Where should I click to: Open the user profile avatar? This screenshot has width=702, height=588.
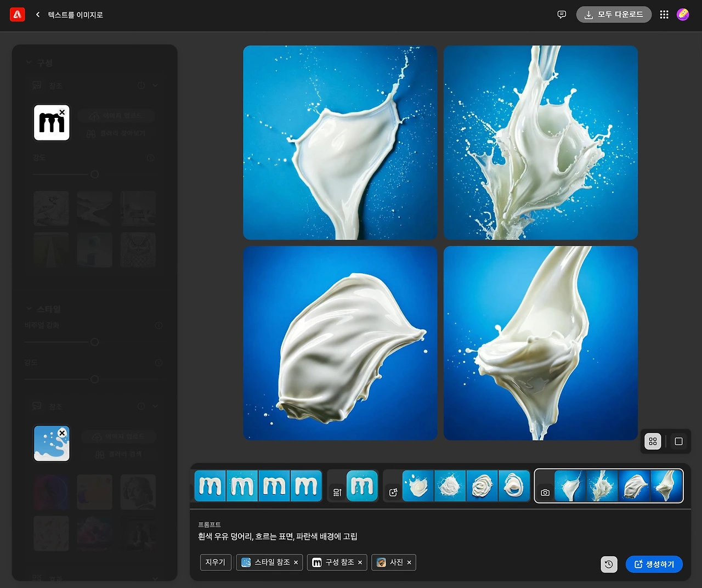coord(683,15)
